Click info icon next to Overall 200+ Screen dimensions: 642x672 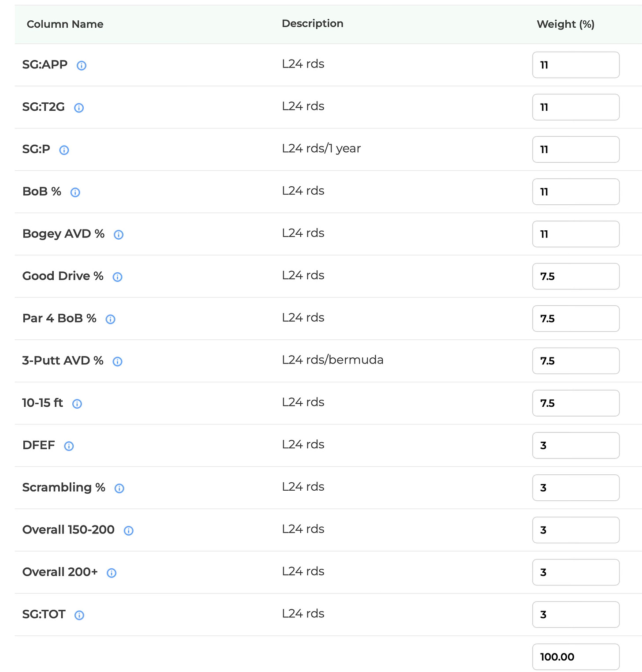[112, 573]
